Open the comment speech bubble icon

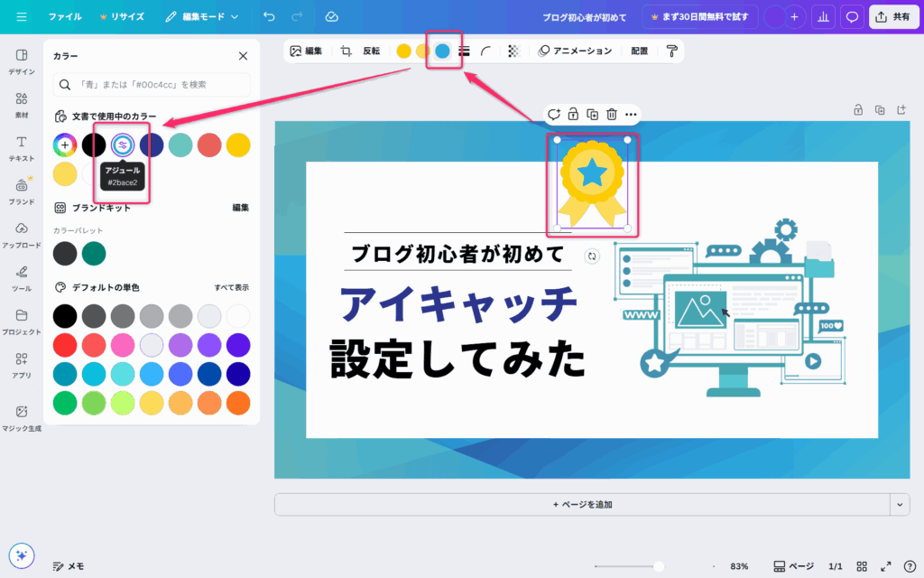point(851,17)
